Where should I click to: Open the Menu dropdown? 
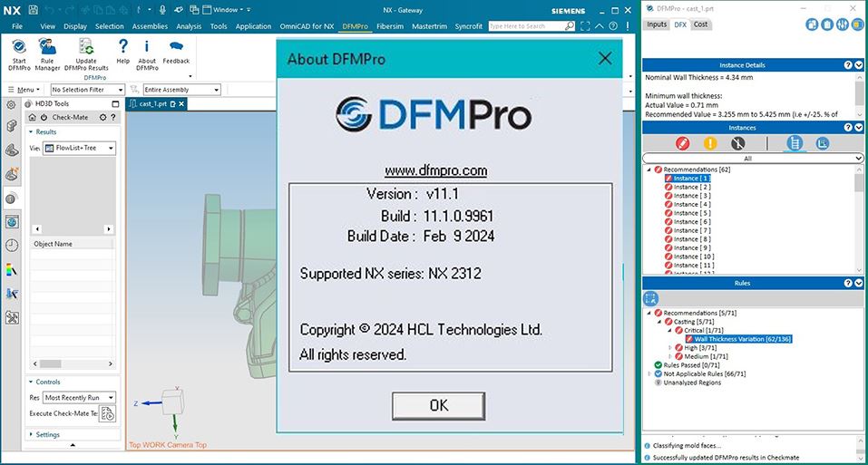[x=24, y=90]
